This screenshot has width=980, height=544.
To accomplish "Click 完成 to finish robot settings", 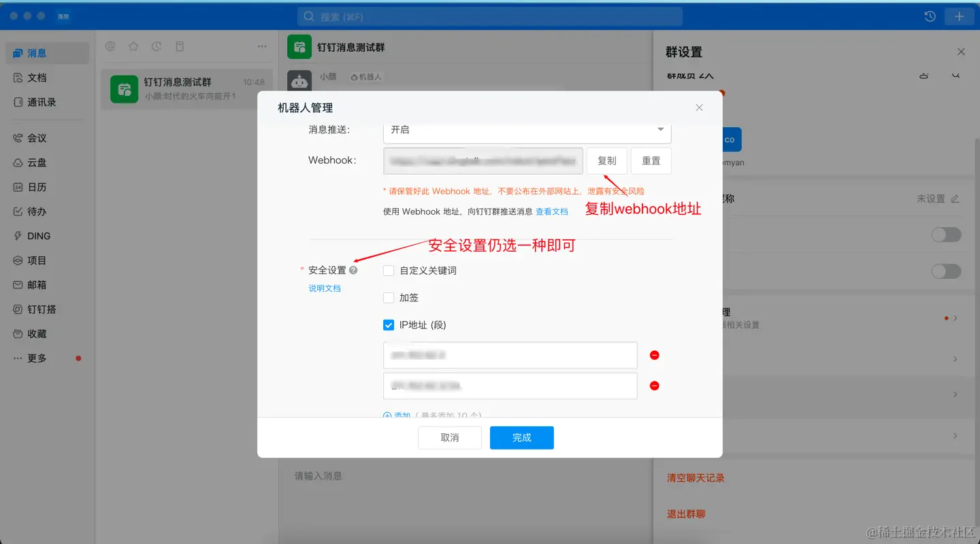I will tap(522, 438).
